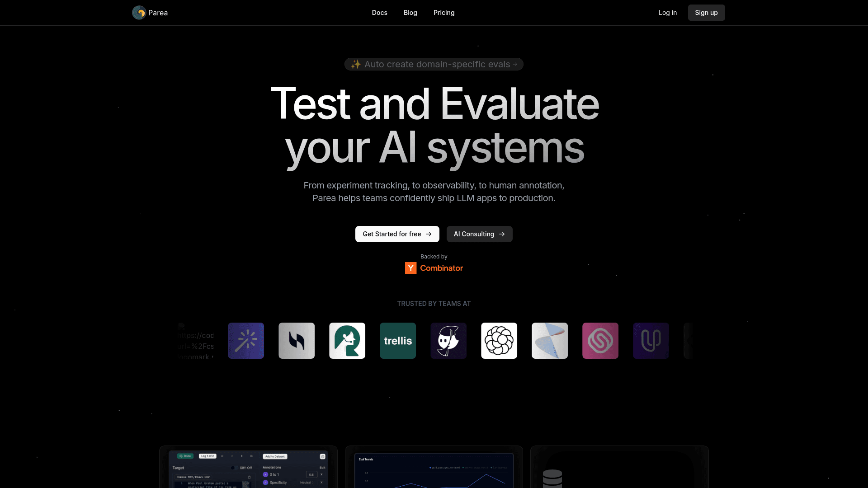Click the 'Backed by' label text
The height and width of the screenshot is (488, 868).
tap(434, 257)
